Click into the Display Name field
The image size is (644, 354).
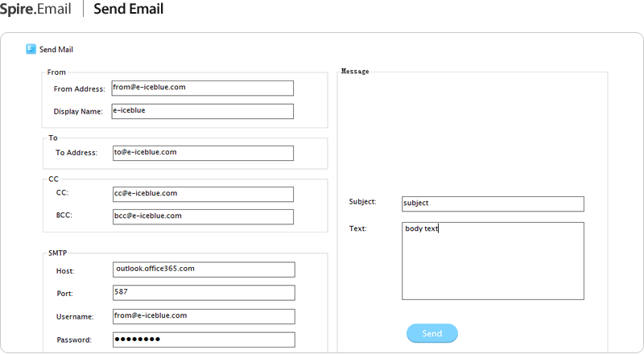[203, 111]
